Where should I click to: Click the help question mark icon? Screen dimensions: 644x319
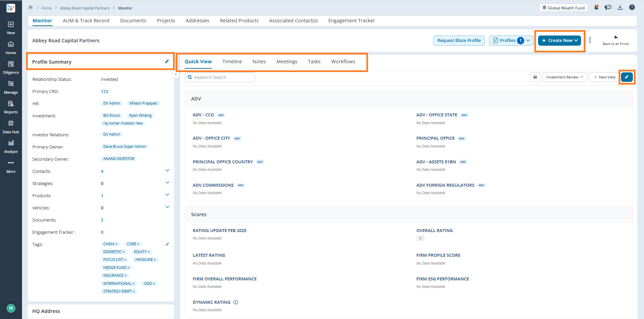[632, 7]
